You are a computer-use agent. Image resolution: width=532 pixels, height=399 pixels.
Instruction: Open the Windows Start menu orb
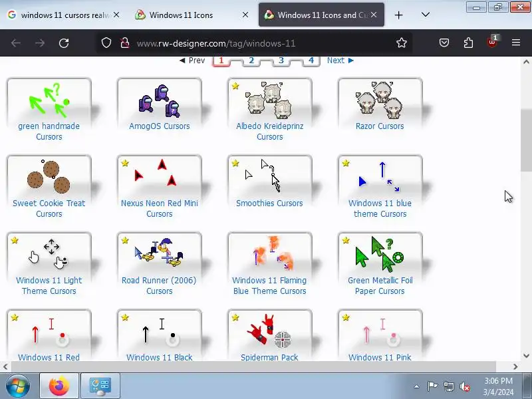pyautogui.click(x=18, y=386)
